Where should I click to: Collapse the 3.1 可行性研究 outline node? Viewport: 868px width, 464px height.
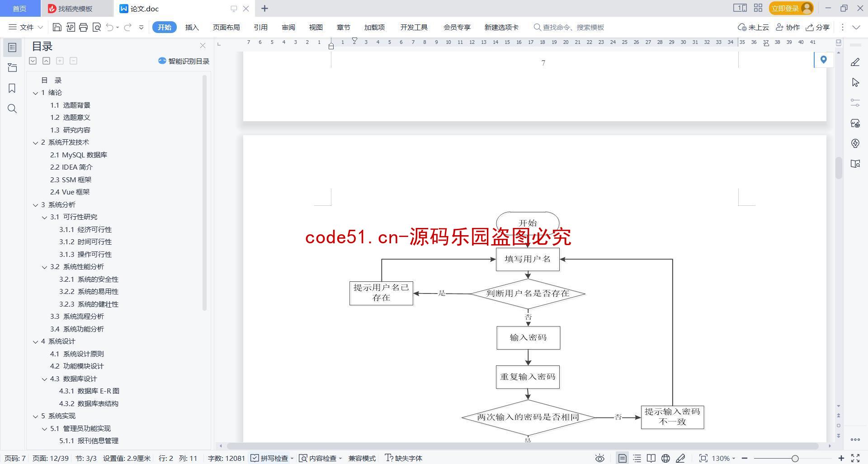[x=44, y=217]
